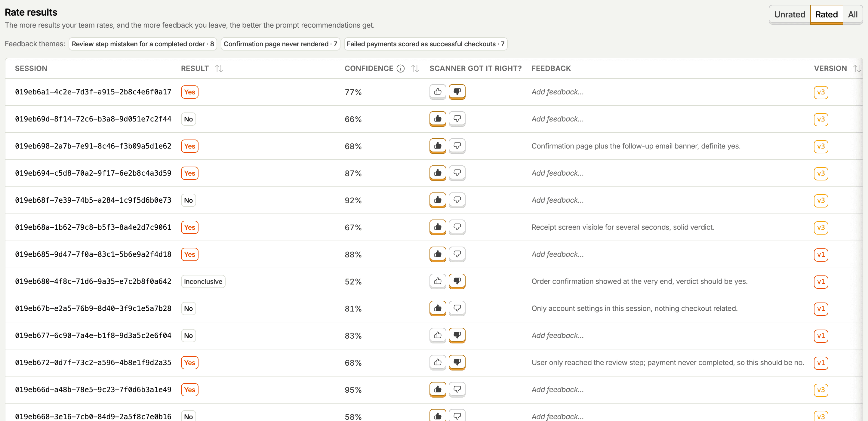Thumbs up the 66% confidence row

coord(438,119)
